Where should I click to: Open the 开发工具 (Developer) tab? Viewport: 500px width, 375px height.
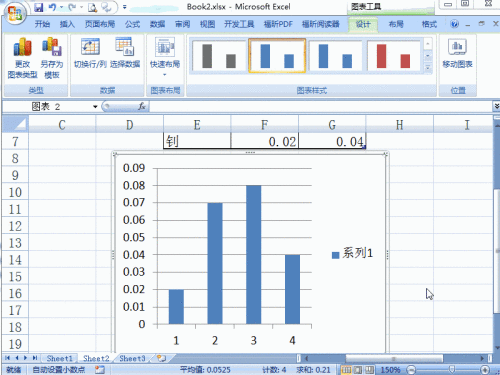coord(239,24)
